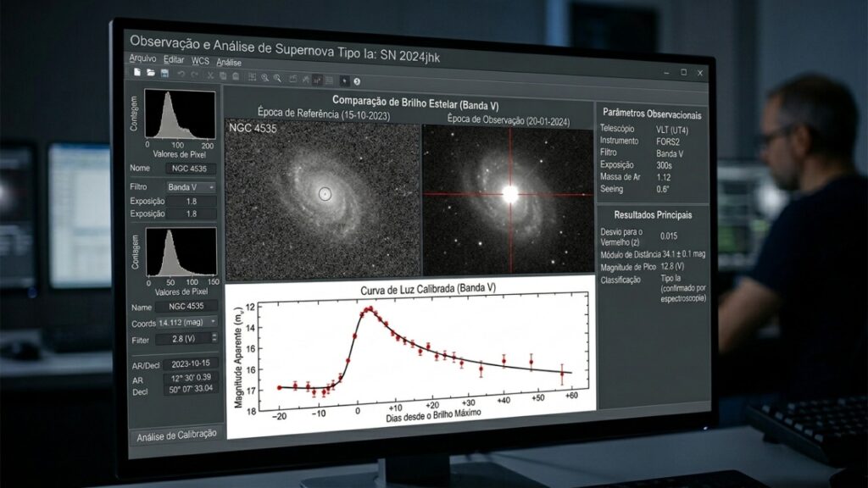Open the WCS menu
Screen dimensions: 868x488
click(200, 61)
